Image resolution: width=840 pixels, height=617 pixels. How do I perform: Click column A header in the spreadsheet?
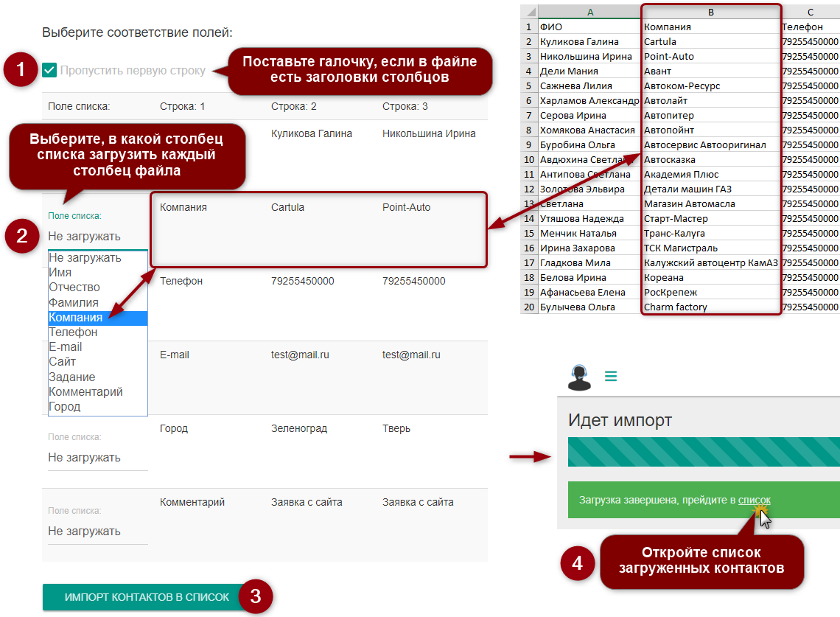[589, 12]
